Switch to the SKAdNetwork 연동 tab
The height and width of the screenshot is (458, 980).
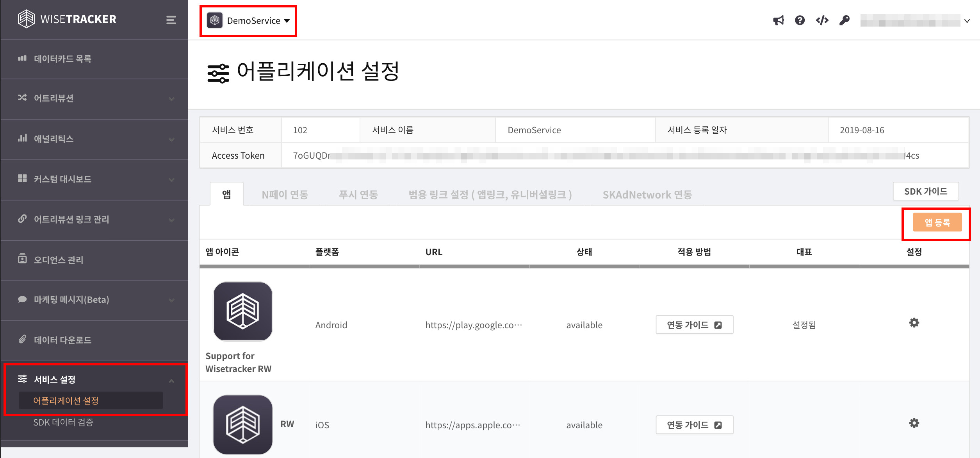click(x=647, y=195)
